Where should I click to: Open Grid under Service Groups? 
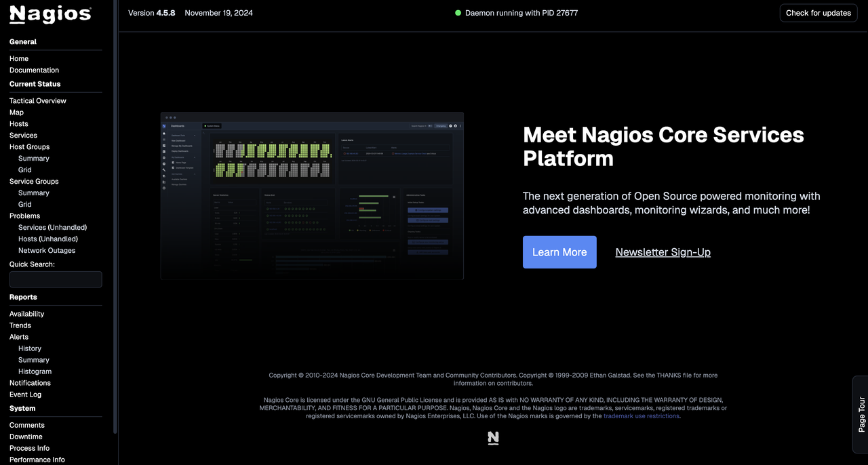pyautogui.click(x=25, y=204)
